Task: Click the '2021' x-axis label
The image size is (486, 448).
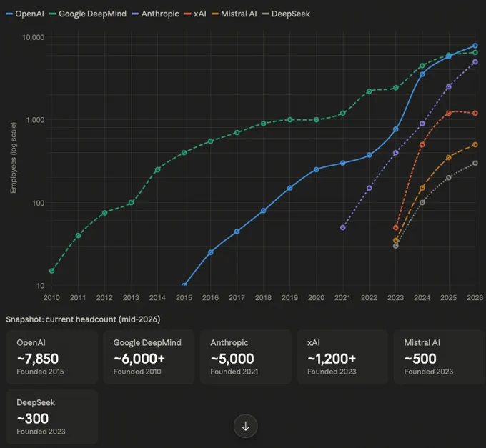Action: (x=342, y=297)
